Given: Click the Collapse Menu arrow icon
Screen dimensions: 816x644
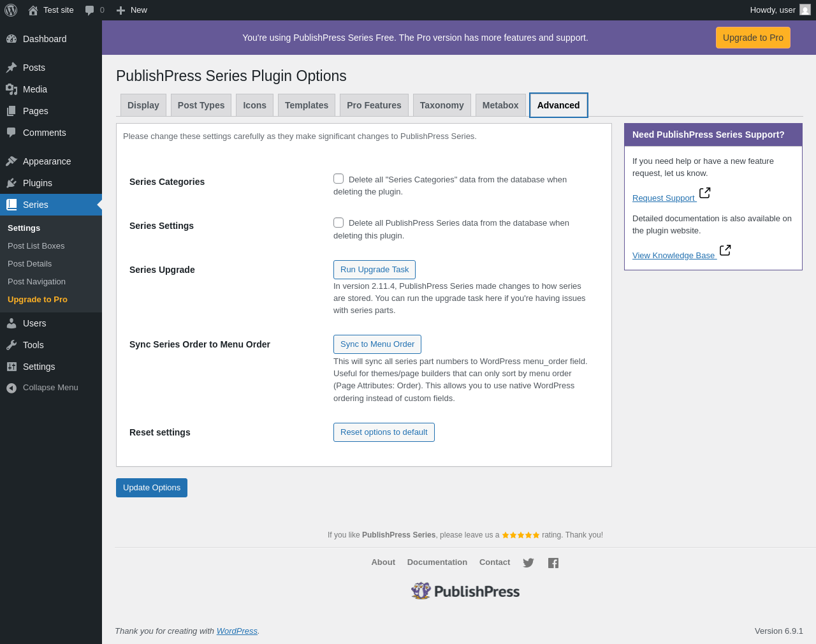Looking at the screenshot, I should [11, 388].
